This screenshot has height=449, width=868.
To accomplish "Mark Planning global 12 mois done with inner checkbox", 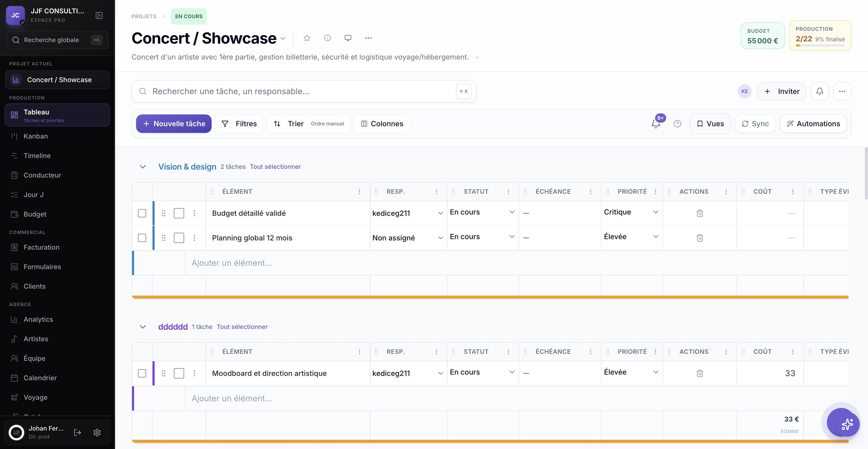I will (179, 238).
